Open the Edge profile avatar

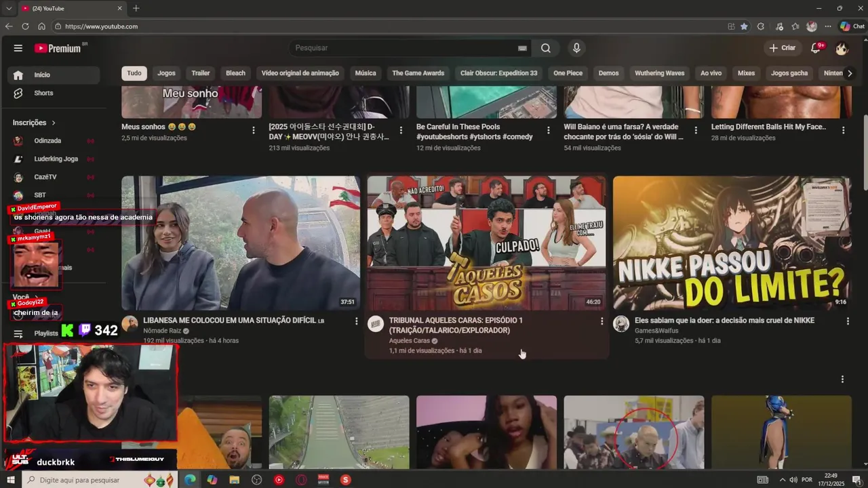point(812,26)
